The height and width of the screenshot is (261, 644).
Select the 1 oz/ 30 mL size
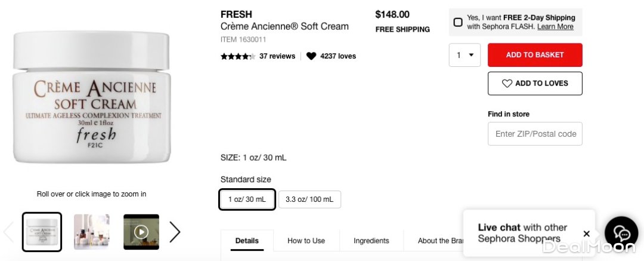click(247, 199)
